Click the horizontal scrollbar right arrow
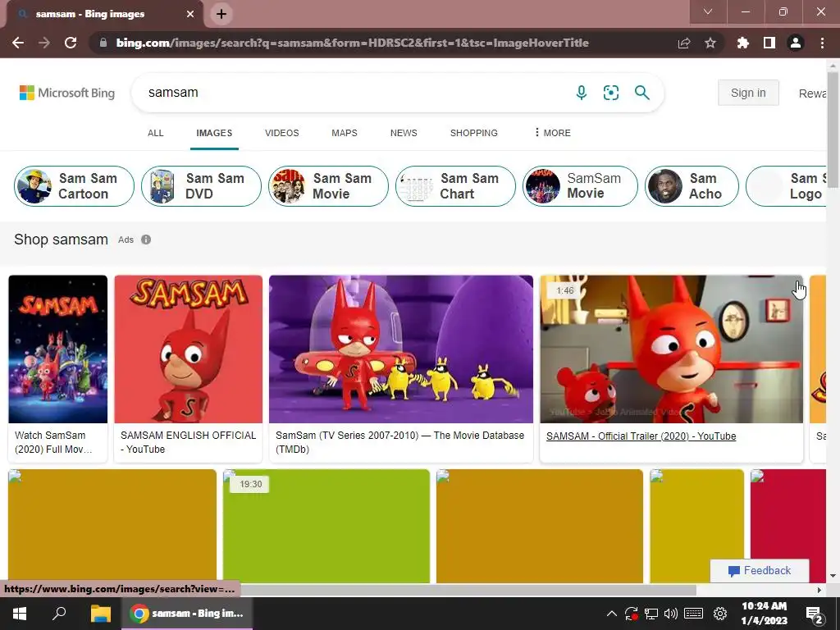The image size is (840, 630). click(819, 590)
